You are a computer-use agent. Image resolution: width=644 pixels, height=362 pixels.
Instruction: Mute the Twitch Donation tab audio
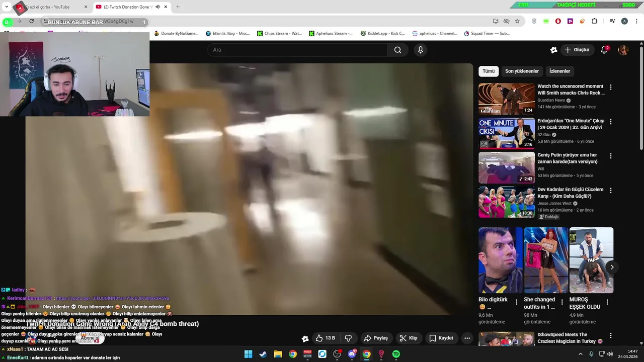click(x=157, y=7)
